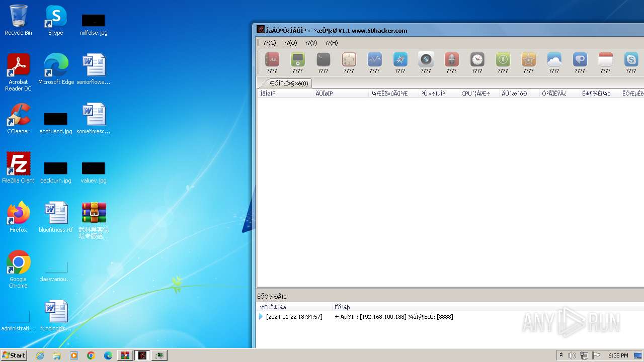The height and width of the screenshot is (362, 644).
Task: Open the media player taskbar icon
Action: [74, 355]
